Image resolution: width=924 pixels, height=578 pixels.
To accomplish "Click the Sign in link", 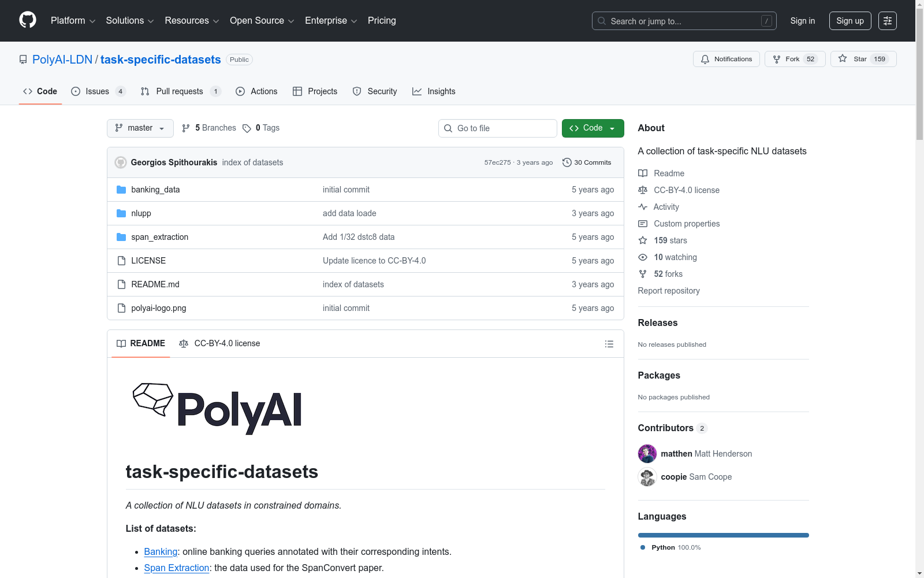I will tap(803, 21).
